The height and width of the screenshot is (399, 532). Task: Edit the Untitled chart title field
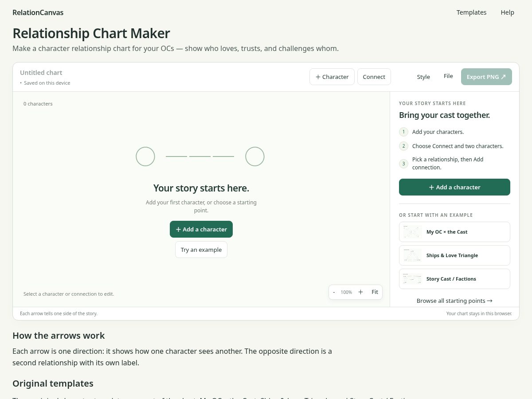coord(41,73)
